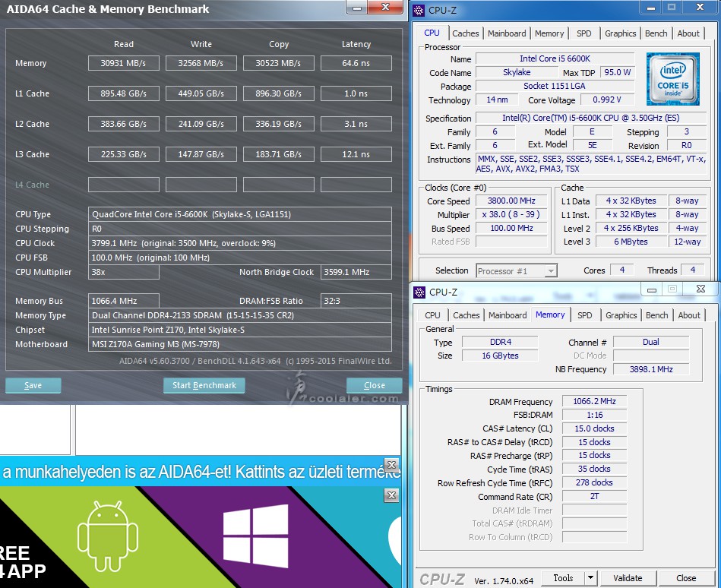Click the CPU-Z icon in the lower CPU-Z title bar
Screen dimensions: 721x588
click(x=419, y=292)
